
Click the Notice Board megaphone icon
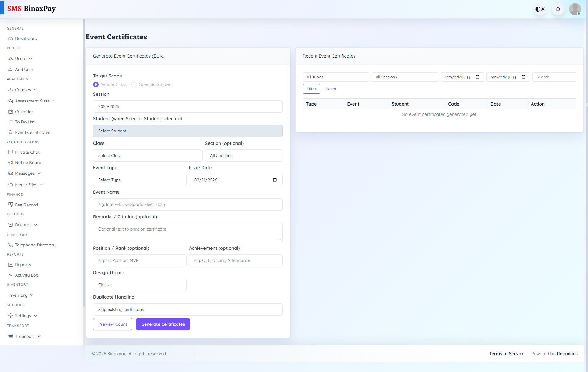10,163
